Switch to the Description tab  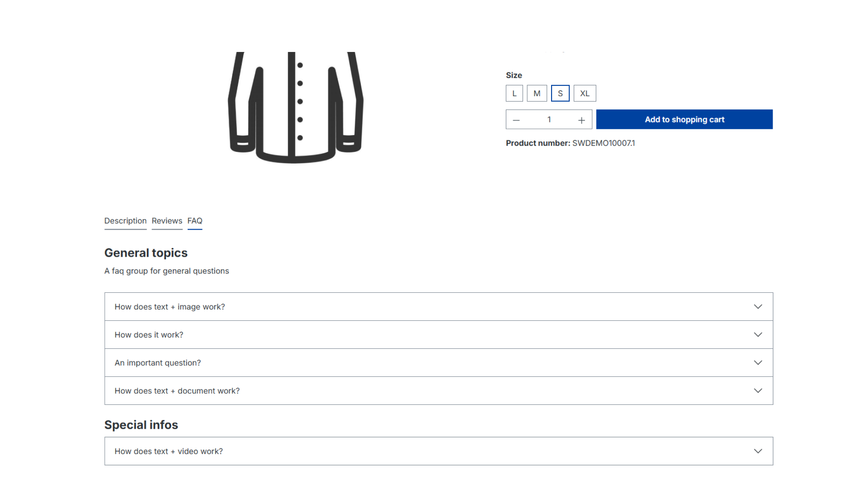[125, 221]
